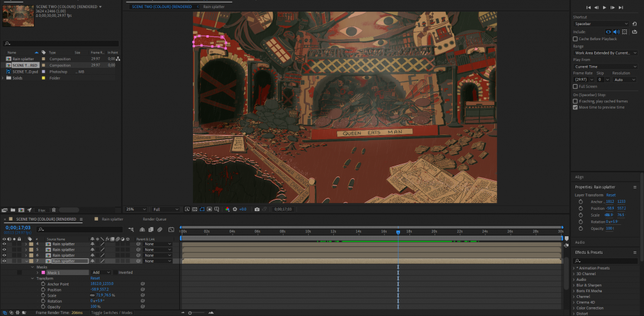
Task: Click the timeline current time 0;00;17;03
Action: 18,227
